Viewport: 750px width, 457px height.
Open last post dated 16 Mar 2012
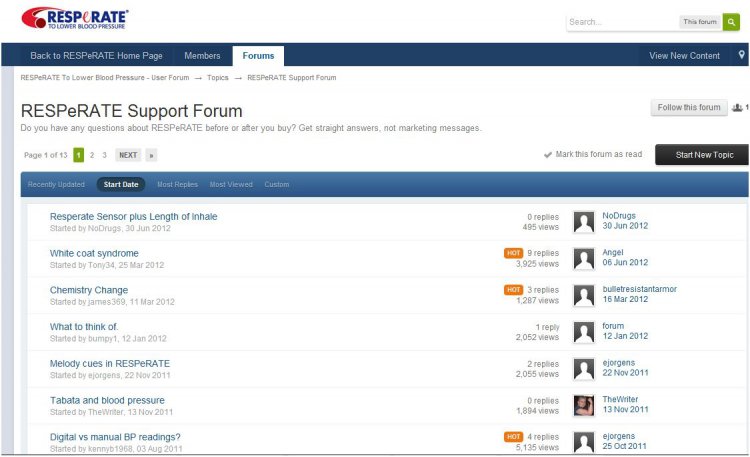point(625,299)
